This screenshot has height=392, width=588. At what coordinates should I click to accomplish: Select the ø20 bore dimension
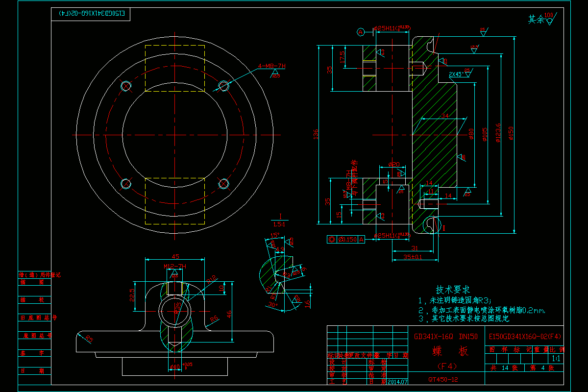tap(393, 164)
